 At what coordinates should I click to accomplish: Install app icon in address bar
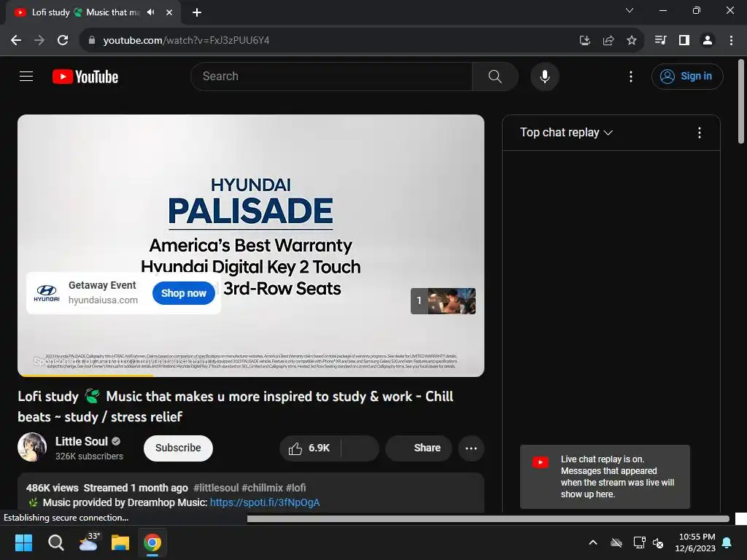pos(584,40)
